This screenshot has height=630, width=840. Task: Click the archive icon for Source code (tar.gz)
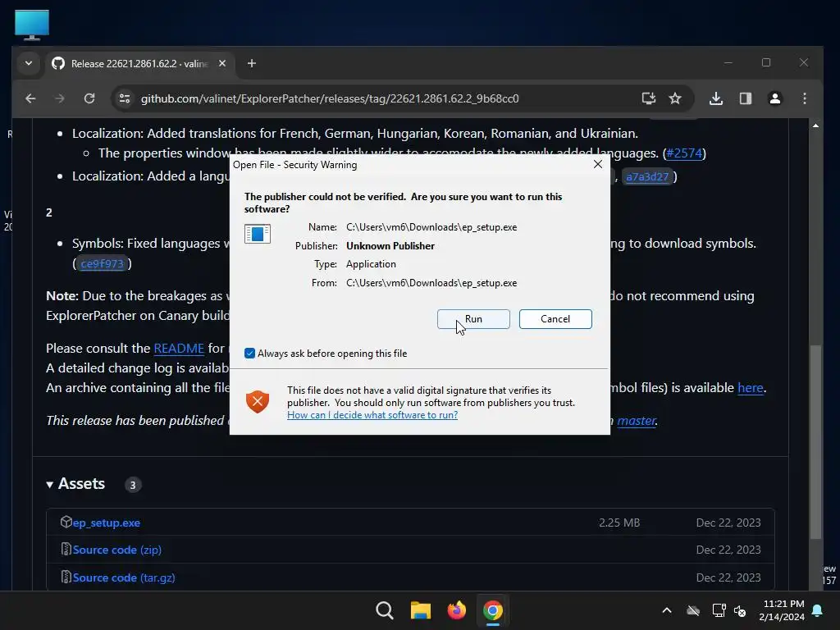coord(66,577)
